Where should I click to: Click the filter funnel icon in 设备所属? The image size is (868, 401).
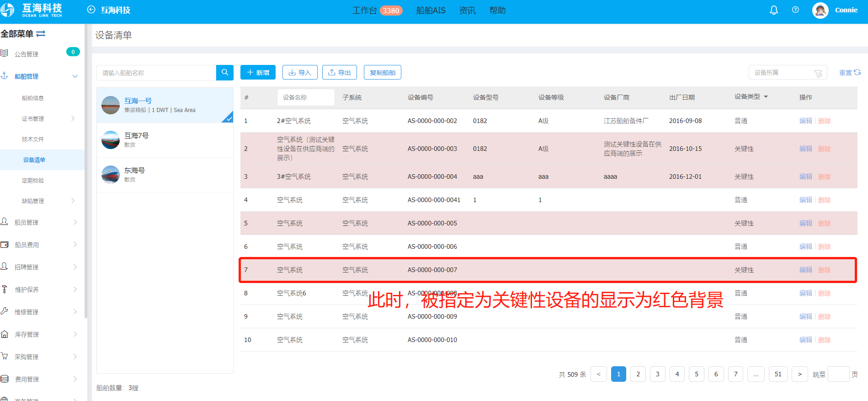pyautogui.click(x=818, y=73)
